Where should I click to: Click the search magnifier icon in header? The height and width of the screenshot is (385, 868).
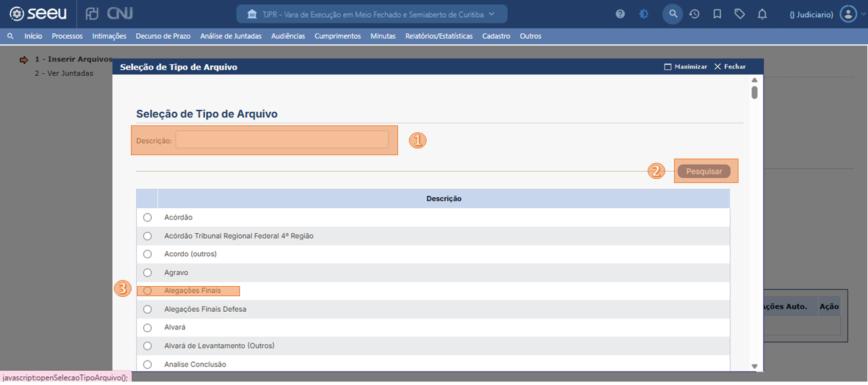pos(672,14)
